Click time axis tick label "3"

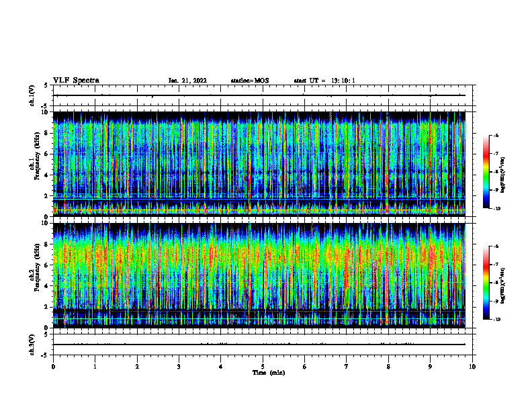(x=179, y=367)
